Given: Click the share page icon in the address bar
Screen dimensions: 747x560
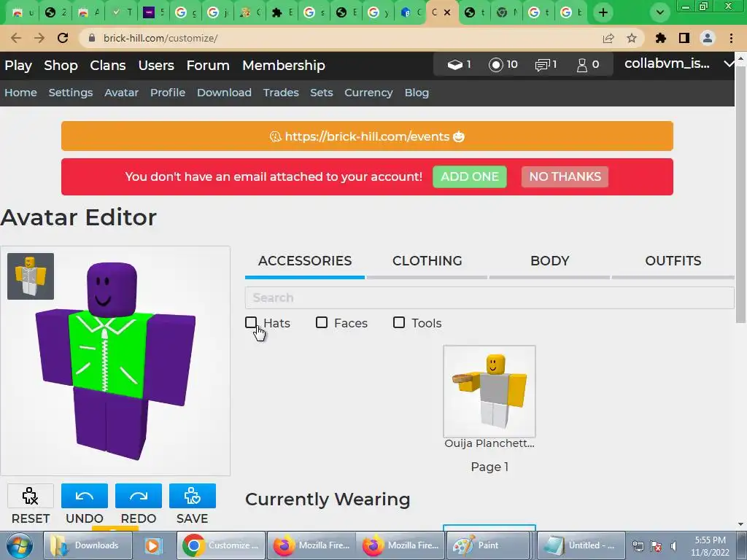Looking at the screenshot, I should coord(608,38).
